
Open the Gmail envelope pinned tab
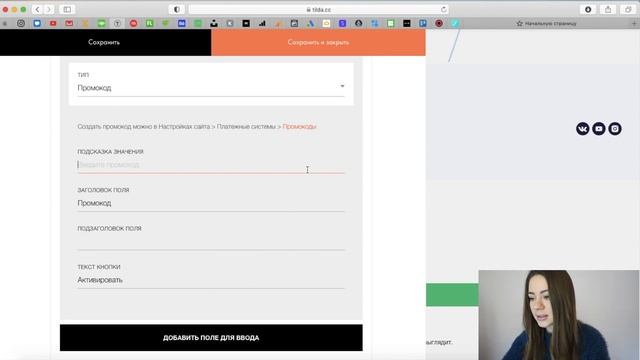tap(69, 23)
